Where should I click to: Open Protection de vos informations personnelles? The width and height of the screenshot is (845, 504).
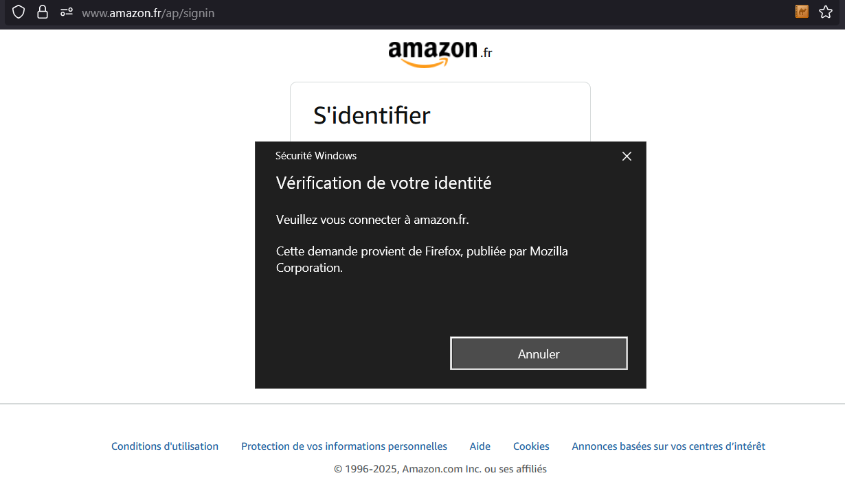(344, 446)
